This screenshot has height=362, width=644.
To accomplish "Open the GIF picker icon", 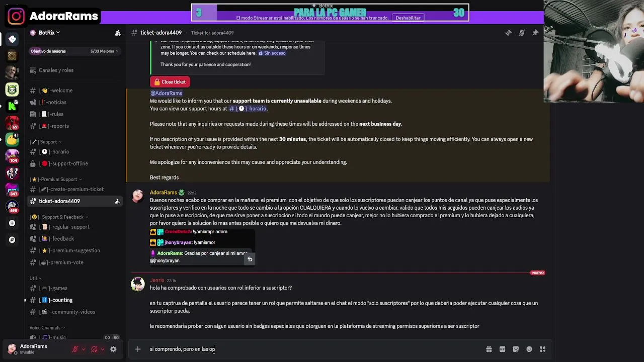I will pyautogui.click(x=502, y=349).
